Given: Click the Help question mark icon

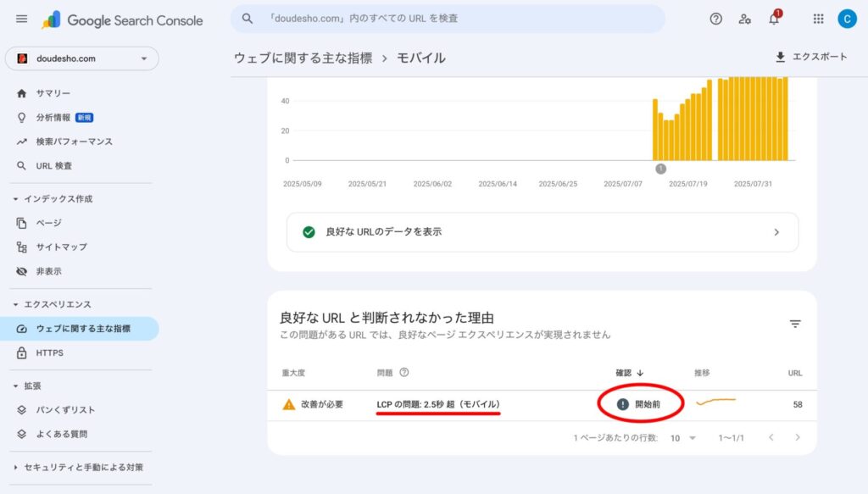Looking at the screenshot, I should tap(715, 19).
